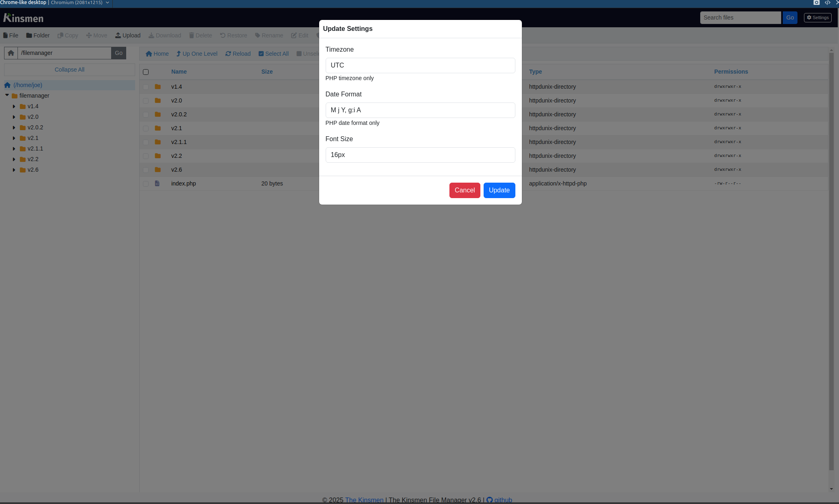Expand the v2.6 tree folder
The image size is (839, 504).
[x=14, y=170]
